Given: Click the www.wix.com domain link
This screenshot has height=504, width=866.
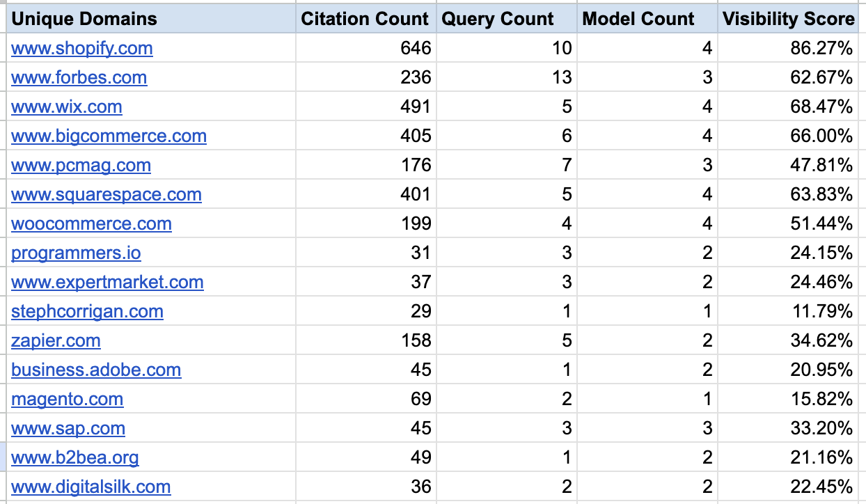Looking at the screenshot, I should click(x=66, y=107).
